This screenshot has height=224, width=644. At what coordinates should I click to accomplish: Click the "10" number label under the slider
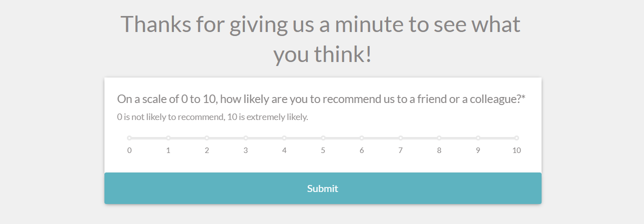pos(517,150)
